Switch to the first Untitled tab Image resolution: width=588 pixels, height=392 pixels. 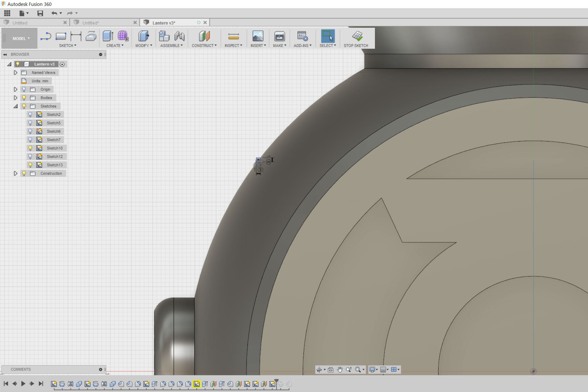pyautogui.click(x=20, y=23)
